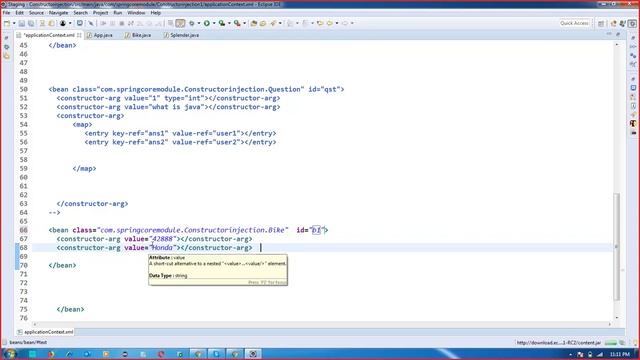
Task: Click the Terminate square debug icon
Action: click(x=122, y=23)
